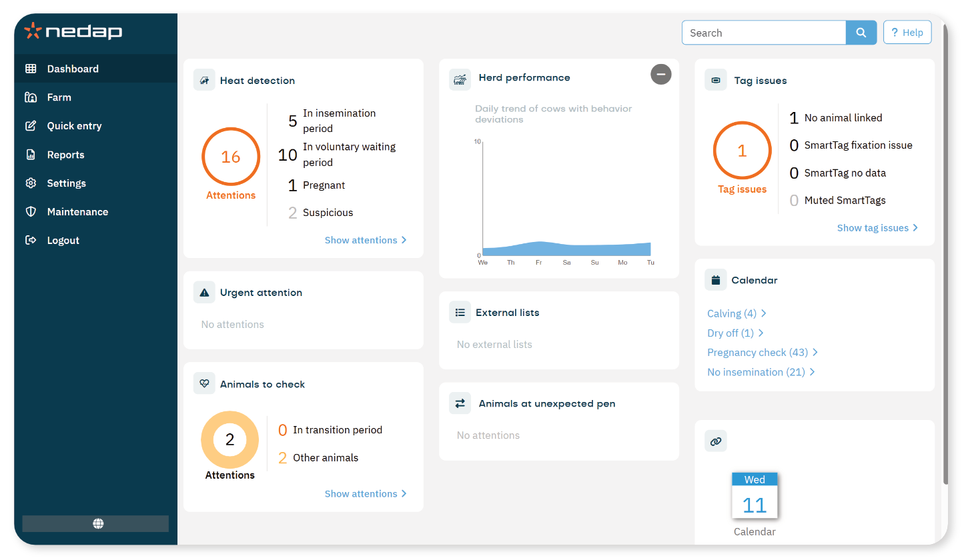Image resolution: width=962 pixels, height=560 pixels.
Task: Click the Herd performance cow icon
Action: pyautogui.click(x=460, y=80)
